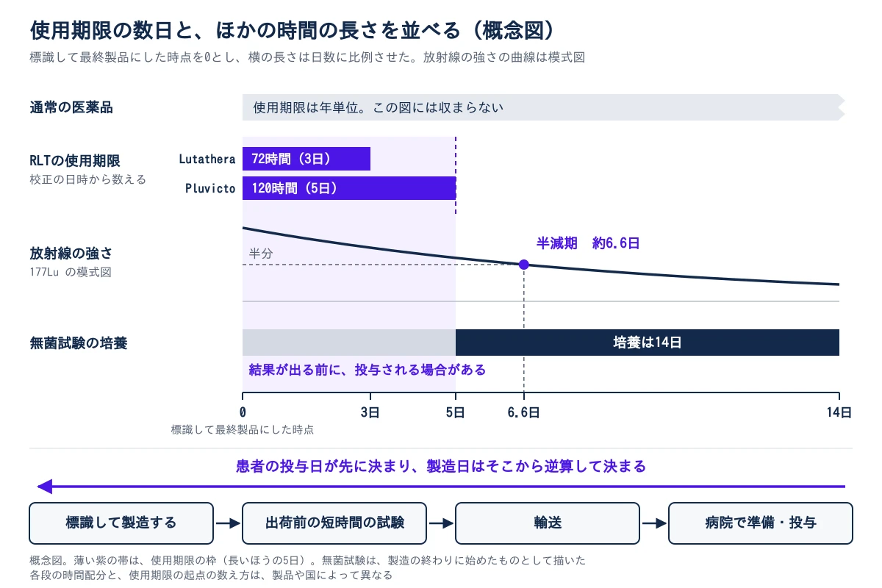Click the 培養は14日 dark bar
This screenshot has width=882, height=588.
(648, 343)
